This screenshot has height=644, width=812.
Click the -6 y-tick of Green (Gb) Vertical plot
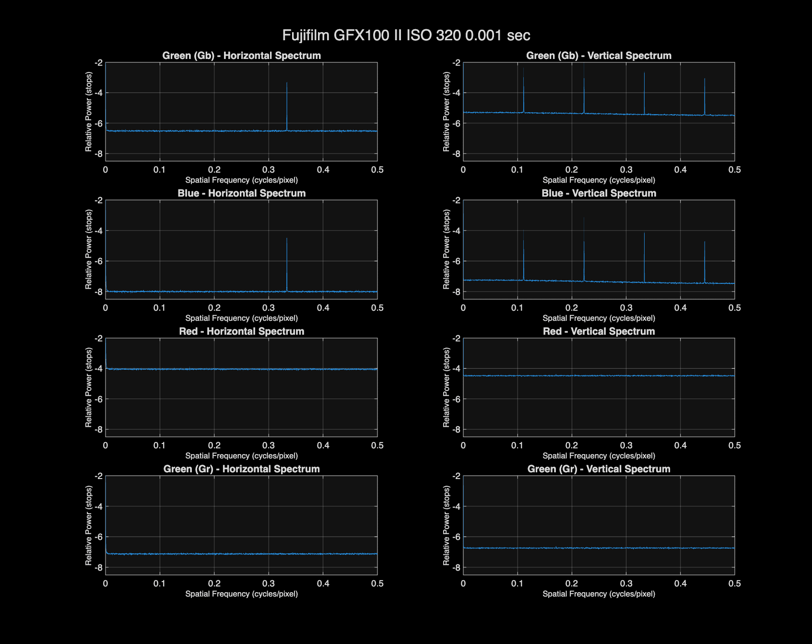coord(456,124)
